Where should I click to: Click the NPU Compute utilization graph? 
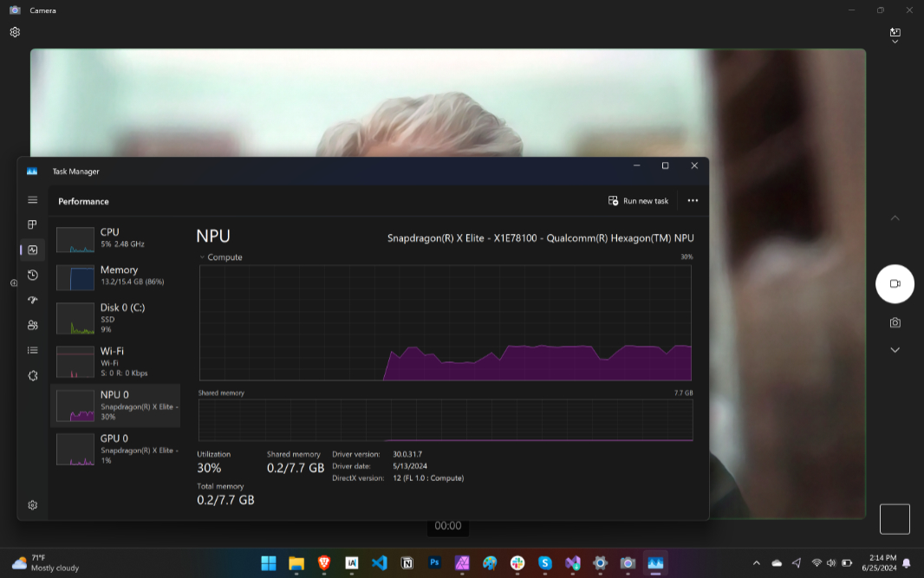pyautogui.click(x=445, y=322)
